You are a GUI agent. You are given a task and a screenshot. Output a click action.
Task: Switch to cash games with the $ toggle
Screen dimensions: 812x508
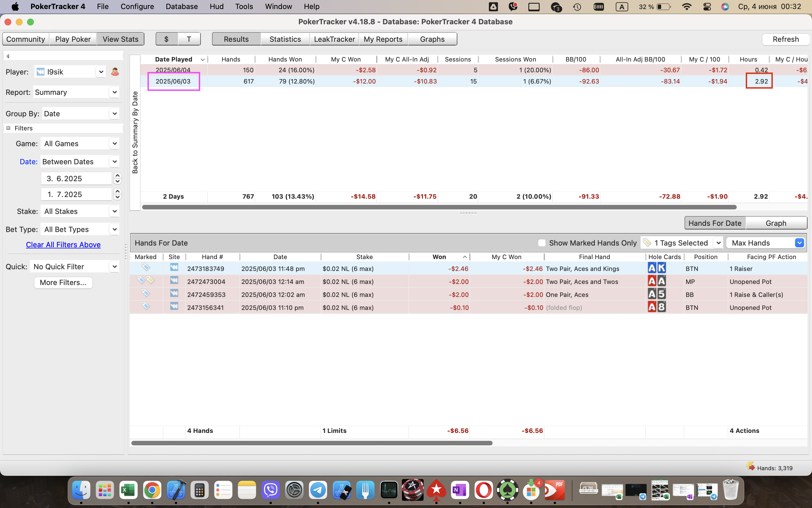[166, 39]
